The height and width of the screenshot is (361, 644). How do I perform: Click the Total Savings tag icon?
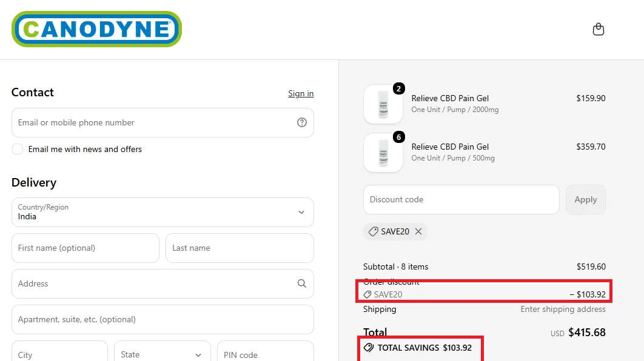369,348
